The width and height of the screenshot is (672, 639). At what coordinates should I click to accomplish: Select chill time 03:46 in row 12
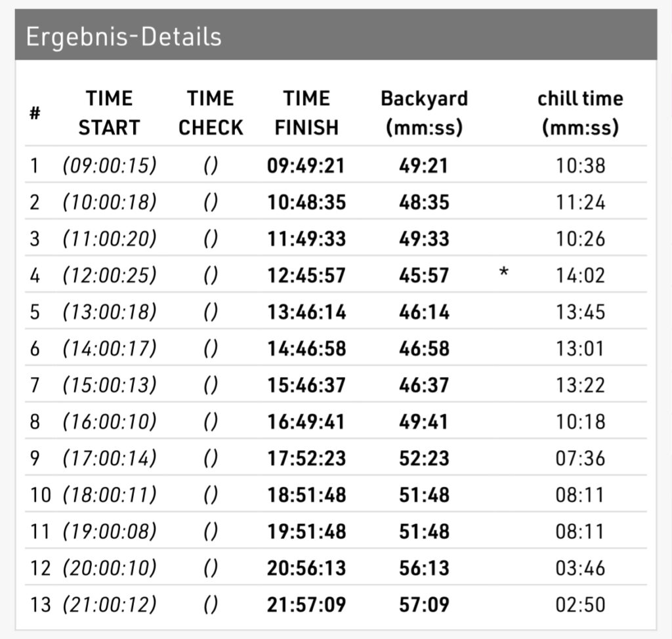pyautogui.click(x=580, y=567)
